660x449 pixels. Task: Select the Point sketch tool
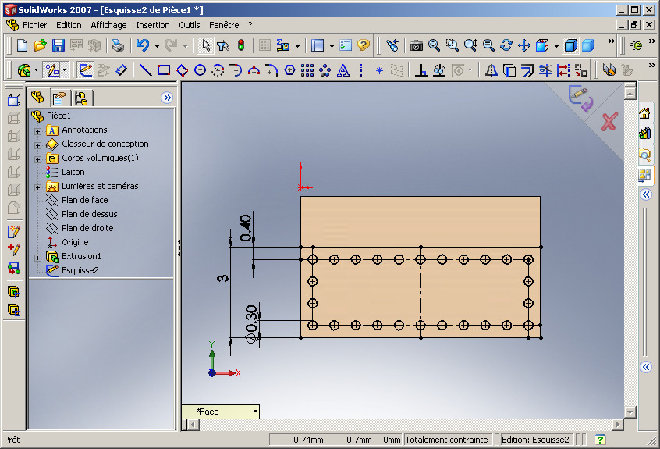point(379,70)
